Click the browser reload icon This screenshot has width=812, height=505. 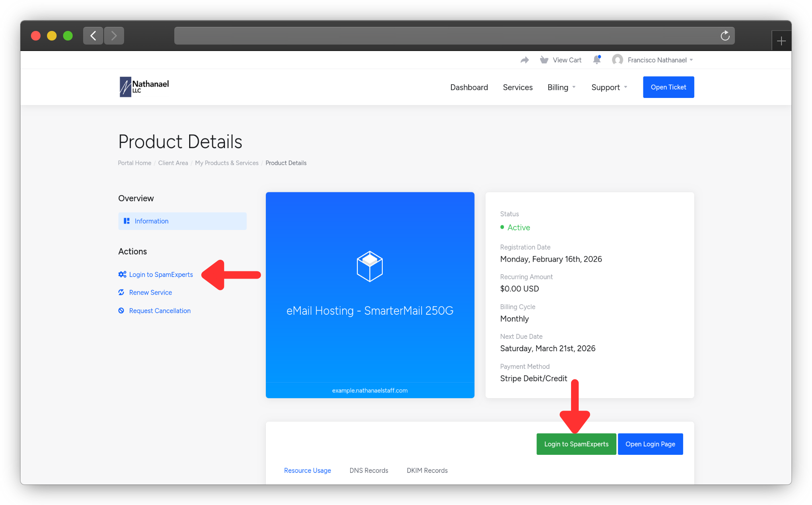coord(725,36)
